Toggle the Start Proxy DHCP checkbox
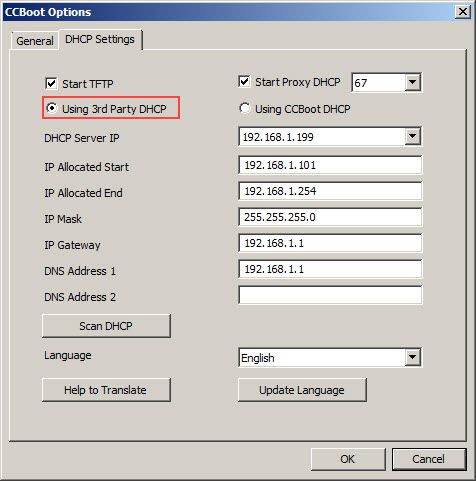The height and width of the screenshot is (481, 476). pos(244,82)
